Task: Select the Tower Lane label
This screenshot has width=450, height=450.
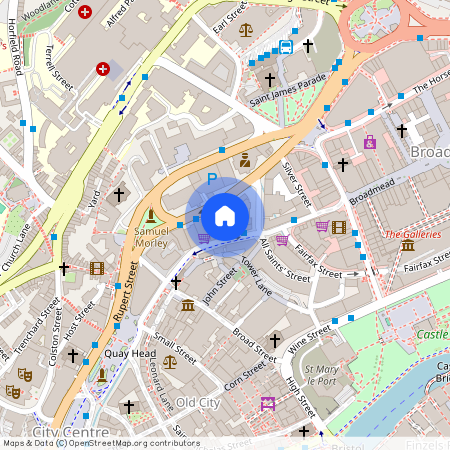Action: 256,275
